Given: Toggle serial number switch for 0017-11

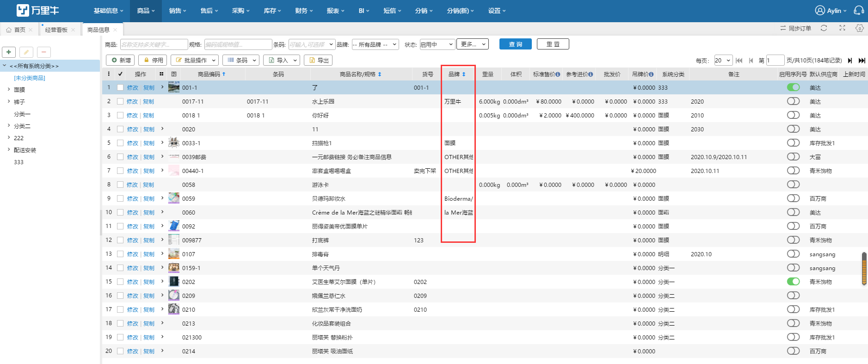Looking at the screenshot, I should tap(794, 101).
